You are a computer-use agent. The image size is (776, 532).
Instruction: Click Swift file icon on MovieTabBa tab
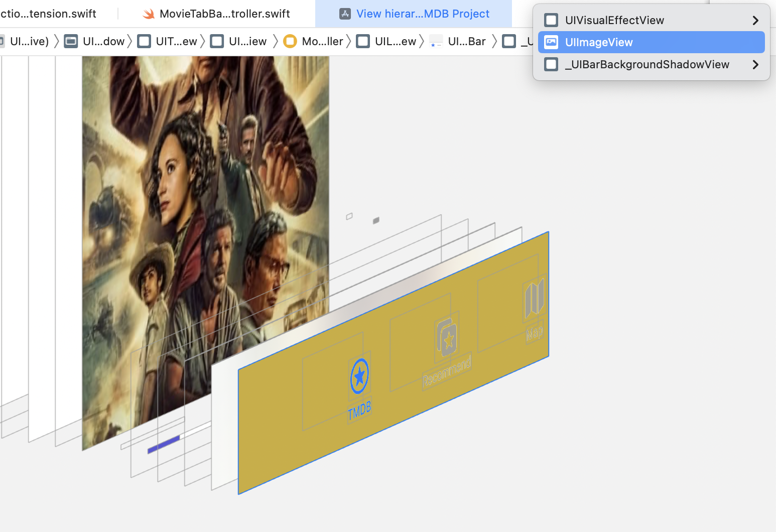pos(149,14)
